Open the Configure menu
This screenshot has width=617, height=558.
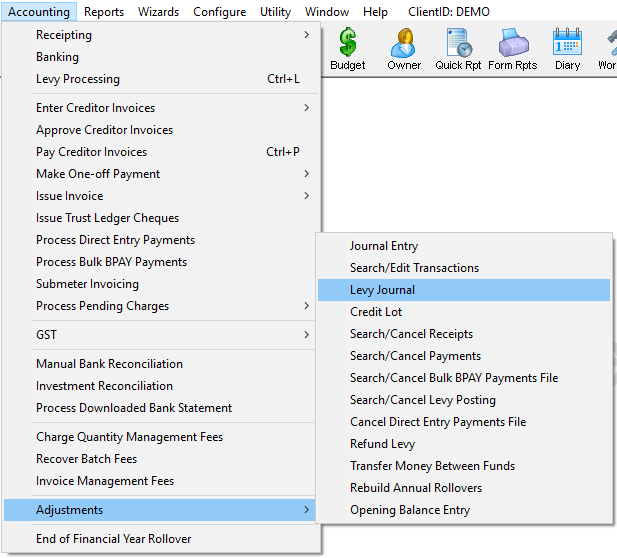[x=220, y=12]
